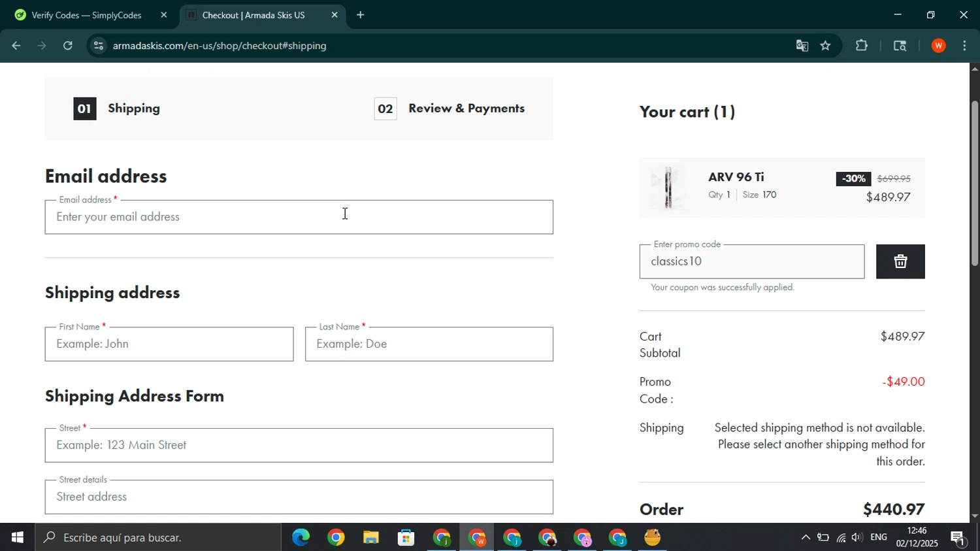Open Microsoft Store from taskbar

point(406,537)
